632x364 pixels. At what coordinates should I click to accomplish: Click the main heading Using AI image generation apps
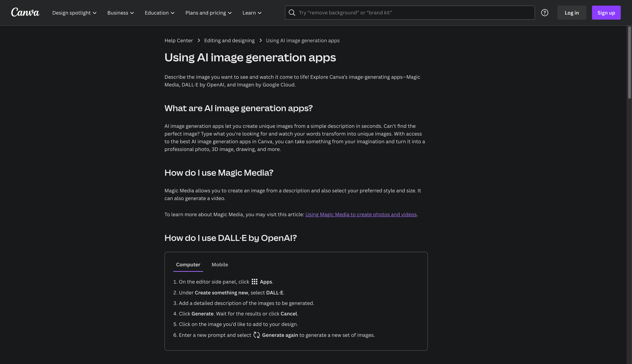pyautogui.click(x=250, y=58)
